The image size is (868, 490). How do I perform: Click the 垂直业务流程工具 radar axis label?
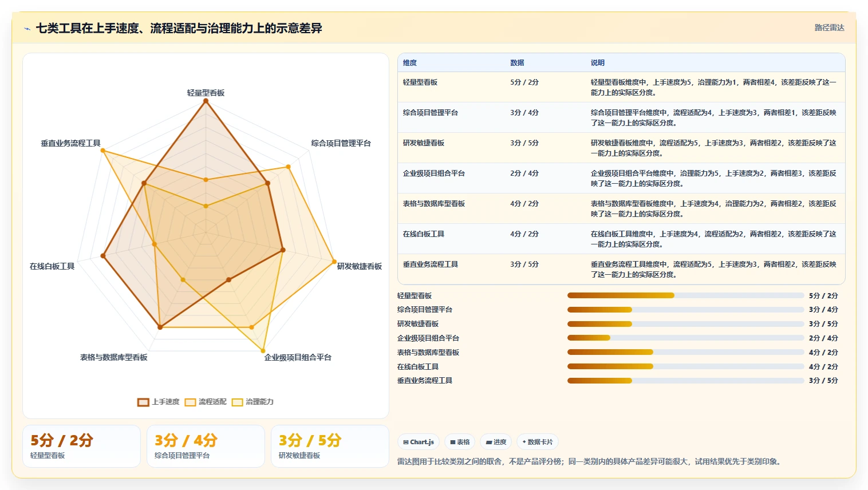(70, 143)
